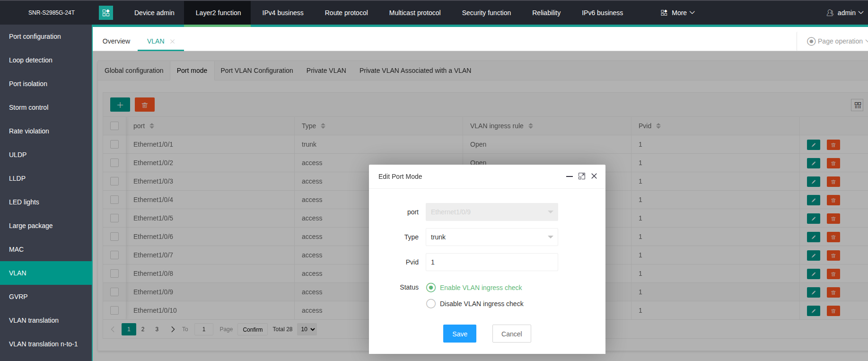Viewport: 868px width, 361px height.
Task: Sort table by port column arrows
Action: (152, 126)
